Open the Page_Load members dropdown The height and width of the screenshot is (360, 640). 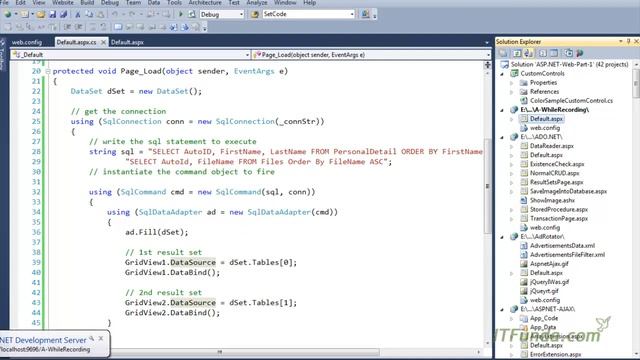point(488,55)
